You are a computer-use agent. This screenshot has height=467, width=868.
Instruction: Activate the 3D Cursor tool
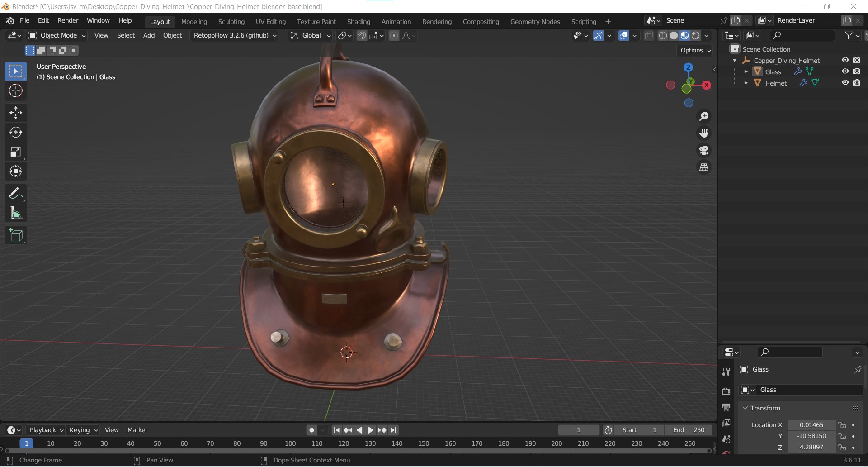[x=16, y=91]
